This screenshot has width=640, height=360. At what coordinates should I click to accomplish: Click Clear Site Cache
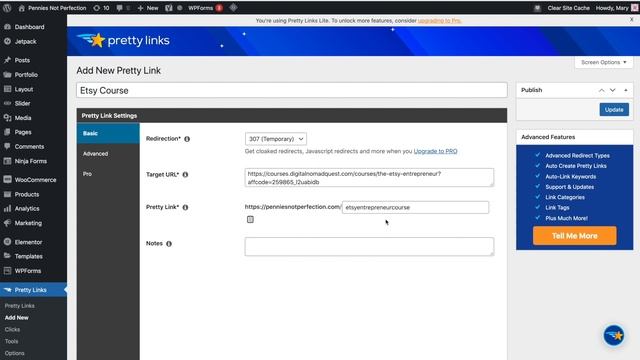(x=568, y=8)
